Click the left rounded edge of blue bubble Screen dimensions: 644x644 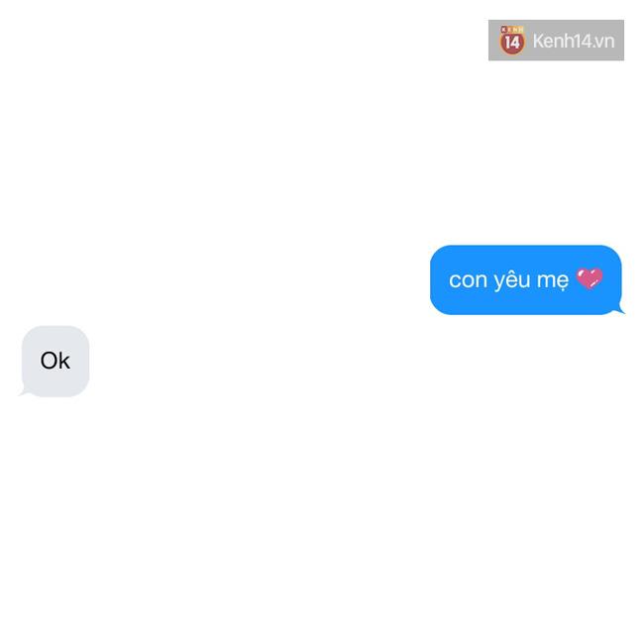pyautogui.click(x=435, y=280)
